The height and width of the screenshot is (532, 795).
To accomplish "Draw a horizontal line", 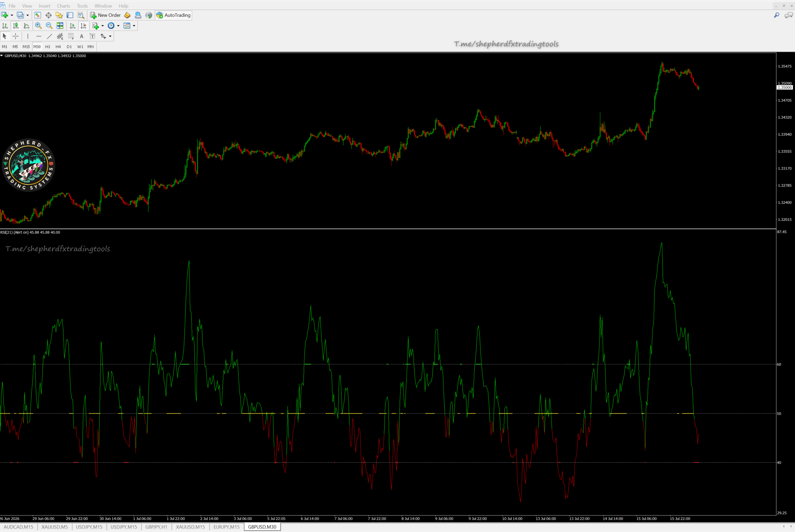I will pos(39,36).
